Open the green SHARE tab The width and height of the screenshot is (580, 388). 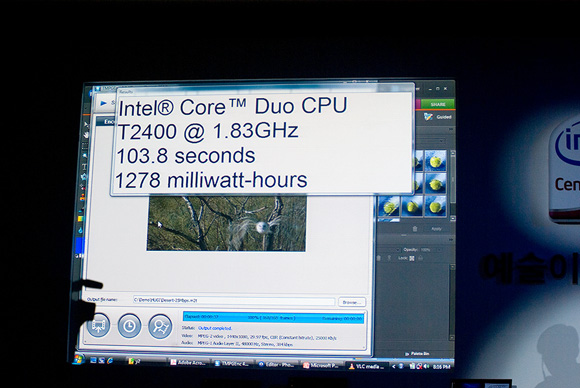(438, 104)
